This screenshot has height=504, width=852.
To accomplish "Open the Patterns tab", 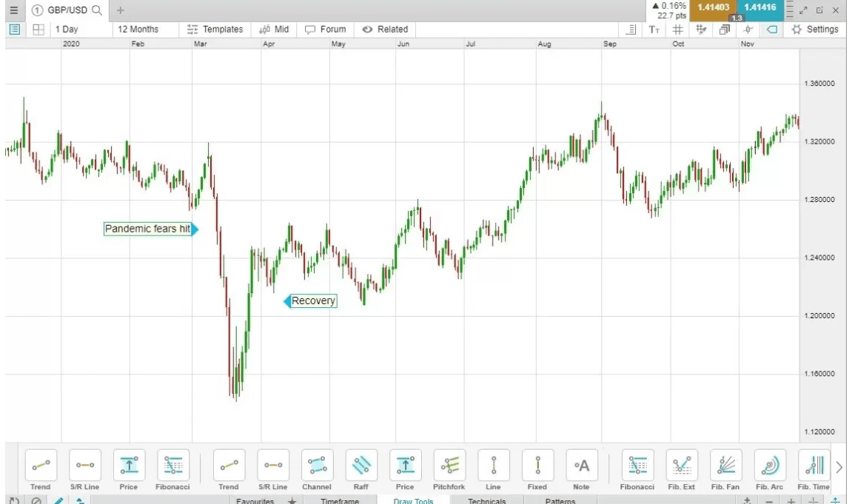I will pyautogui.click(x=560, y=500).
